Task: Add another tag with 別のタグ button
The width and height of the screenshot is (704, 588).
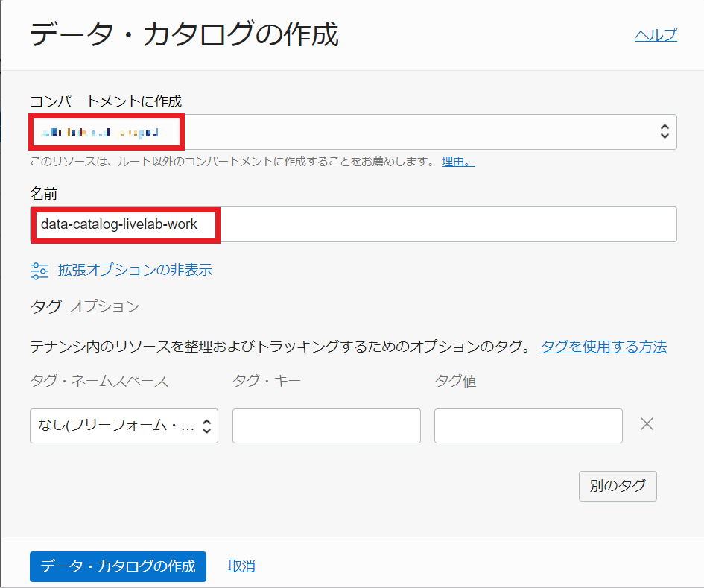Action: [x=618, y=486]
